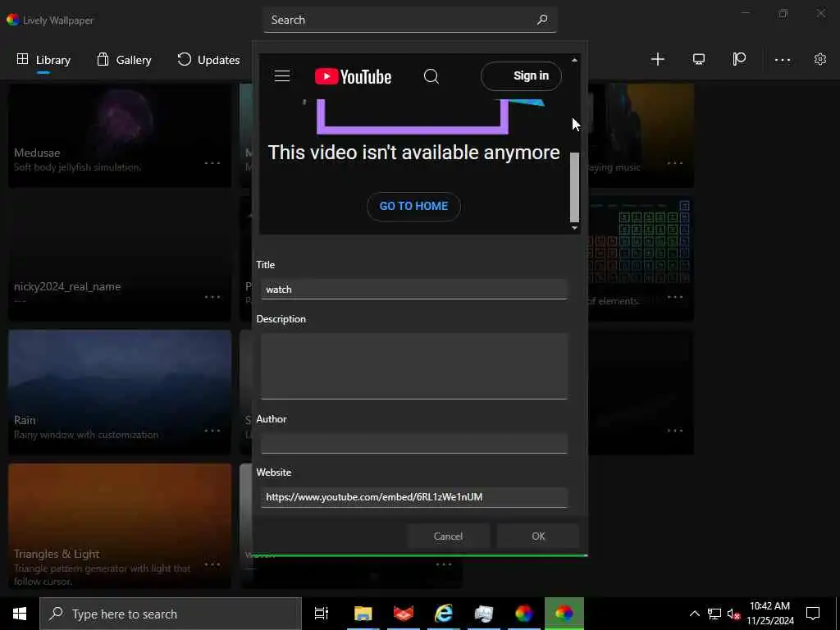Screen dimensions: 840x630
Task: Confirm dialog with OK button
Action: pos(538,536)
